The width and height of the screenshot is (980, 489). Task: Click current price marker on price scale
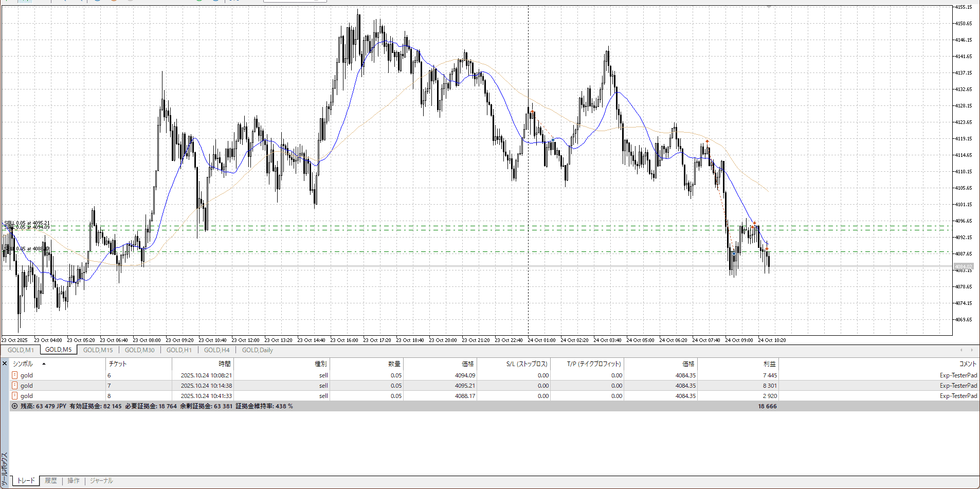[963, 266]
